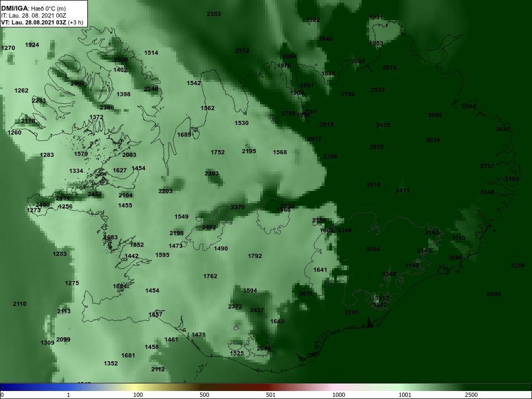Click the map label 2370
This screenshot has width=532, height=399.
point(237,207)
